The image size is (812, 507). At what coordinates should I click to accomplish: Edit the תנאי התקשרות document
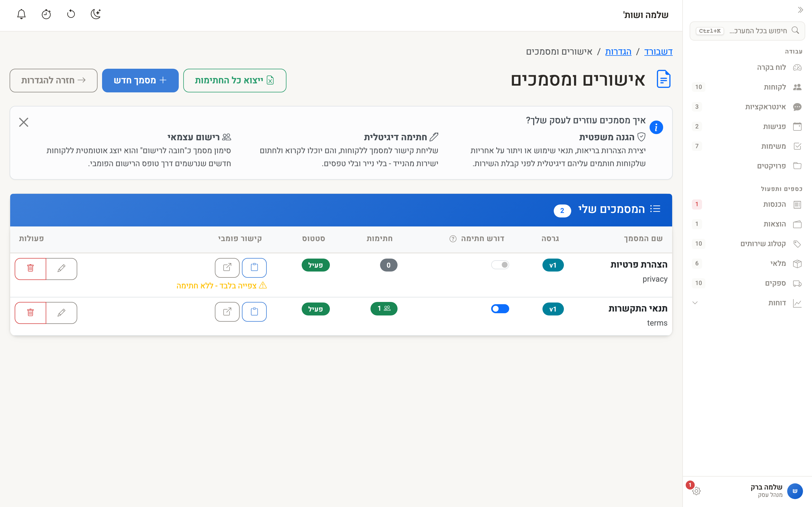61,313
